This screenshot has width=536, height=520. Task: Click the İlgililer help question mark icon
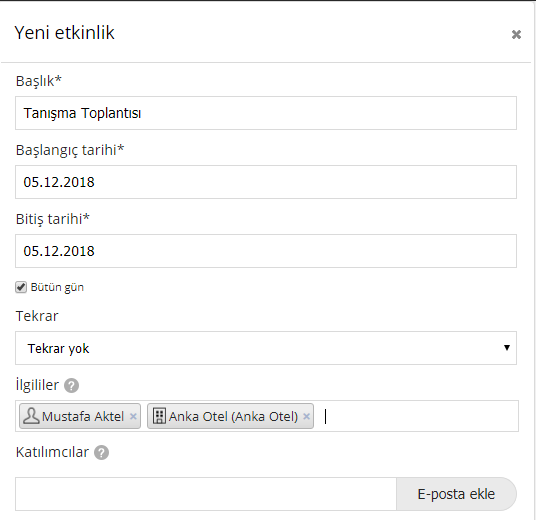[x=71, y=386]
